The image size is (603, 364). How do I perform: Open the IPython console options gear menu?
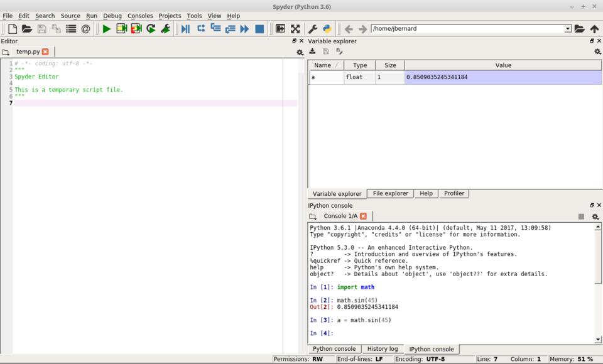click(595, 217)
